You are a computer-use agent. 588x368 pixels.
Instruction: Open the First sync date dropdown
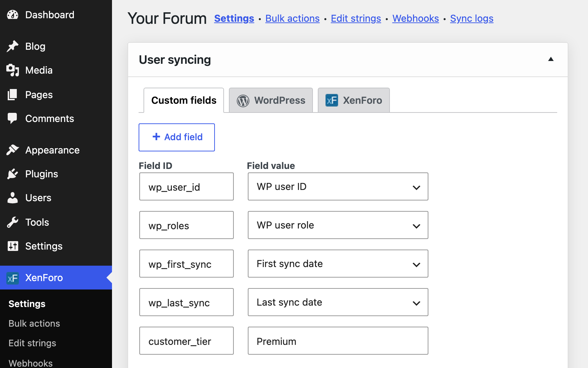point(338,264)
